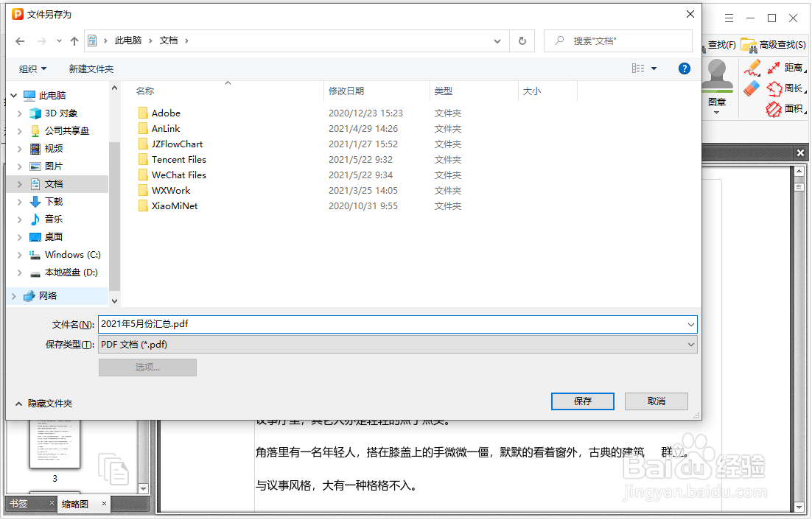Select the AnLink folder
The width and height of the screenshot is (812, 520).
[166, 128]
